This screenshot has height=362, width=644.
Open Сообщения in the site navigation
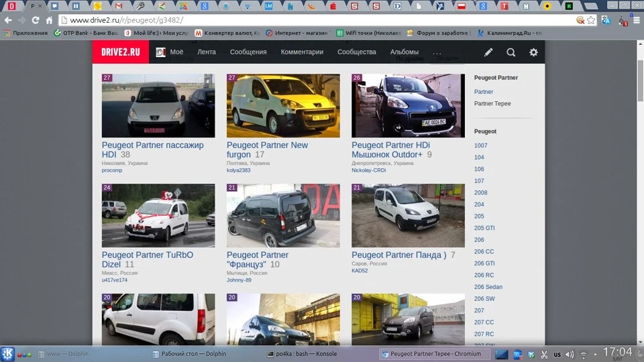click(248, 52)
